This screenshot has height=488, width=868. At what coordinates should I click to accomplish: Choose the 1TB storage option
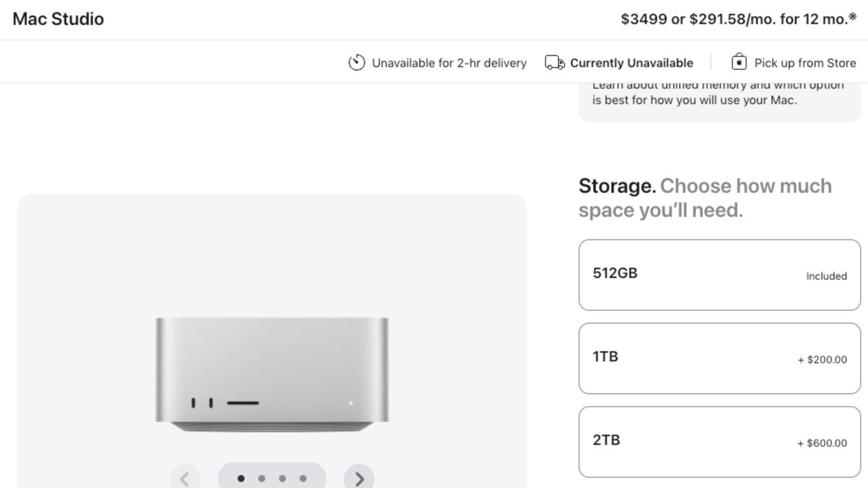click(719, 358)
